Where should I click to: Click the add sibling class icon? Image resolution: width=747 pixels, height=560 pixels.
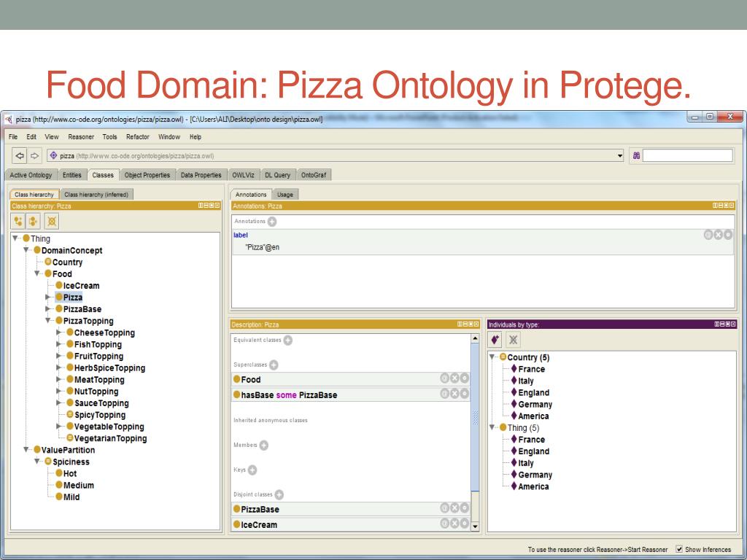tap(34, 221)
